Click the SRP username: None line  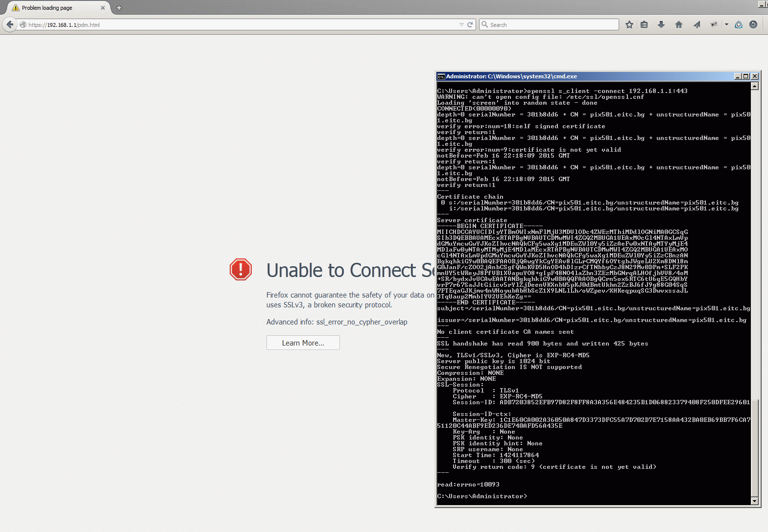pyautogui.click(x=488, y=449)
